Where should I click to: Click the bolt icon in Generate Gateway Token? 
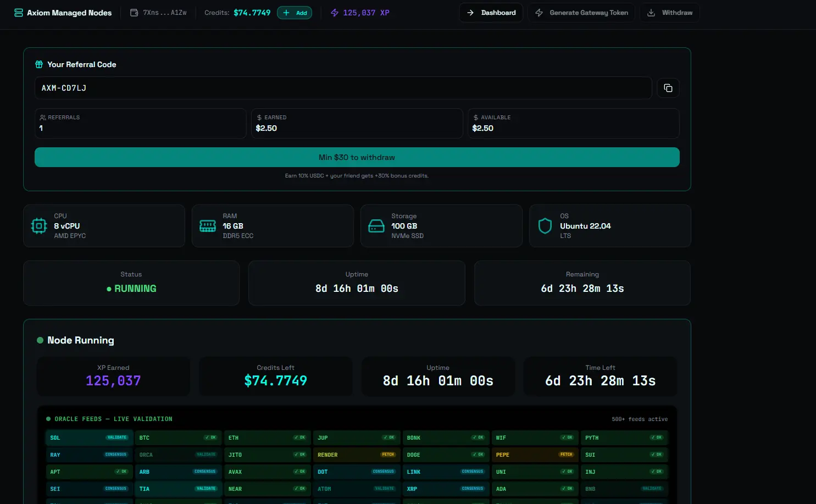coord(539,13)
